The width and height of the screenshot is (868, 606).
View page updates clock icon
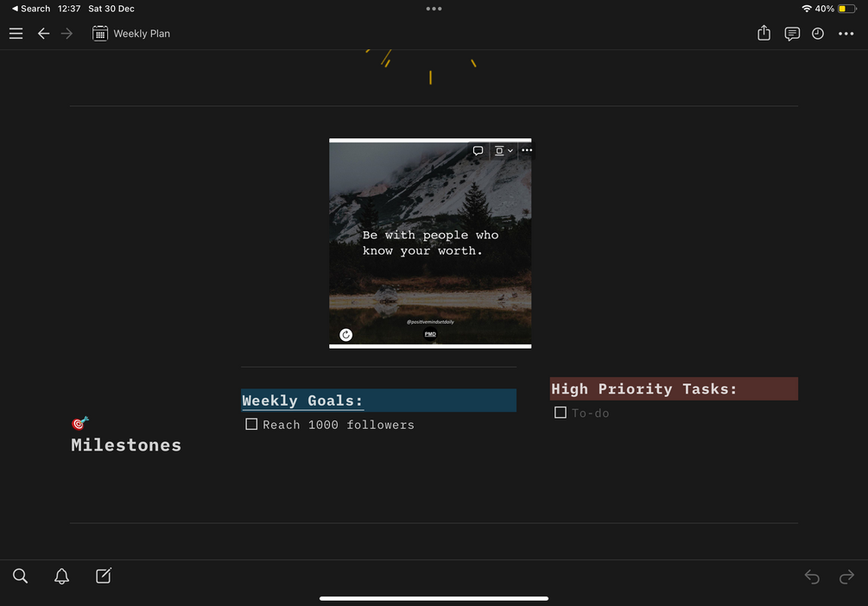[x=818, y=34]
